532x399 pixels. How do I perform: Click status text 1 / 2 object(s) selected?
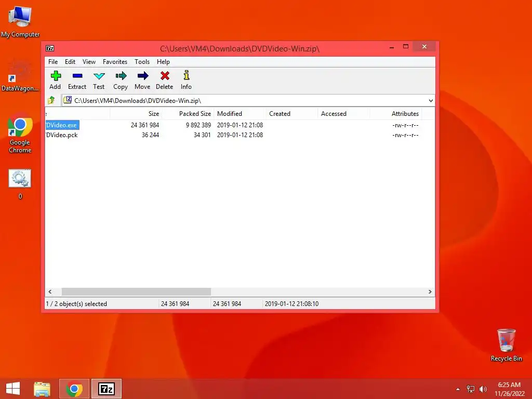[76, 304]
